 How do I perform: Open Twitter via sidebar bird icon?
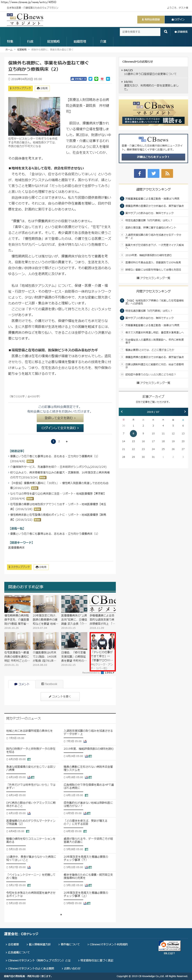pyautogui.click(x=153, y=174)
